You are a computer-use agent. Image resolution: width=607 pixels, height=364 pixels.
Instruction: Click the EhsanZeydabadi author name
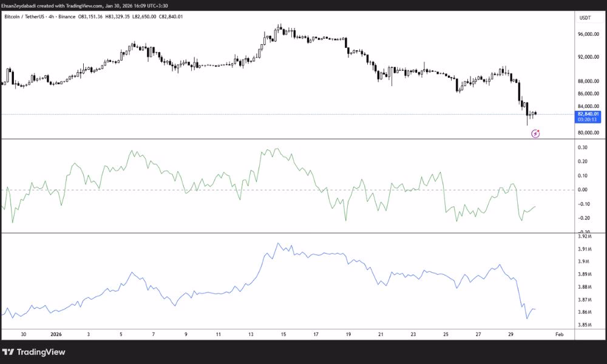(21, 5)
